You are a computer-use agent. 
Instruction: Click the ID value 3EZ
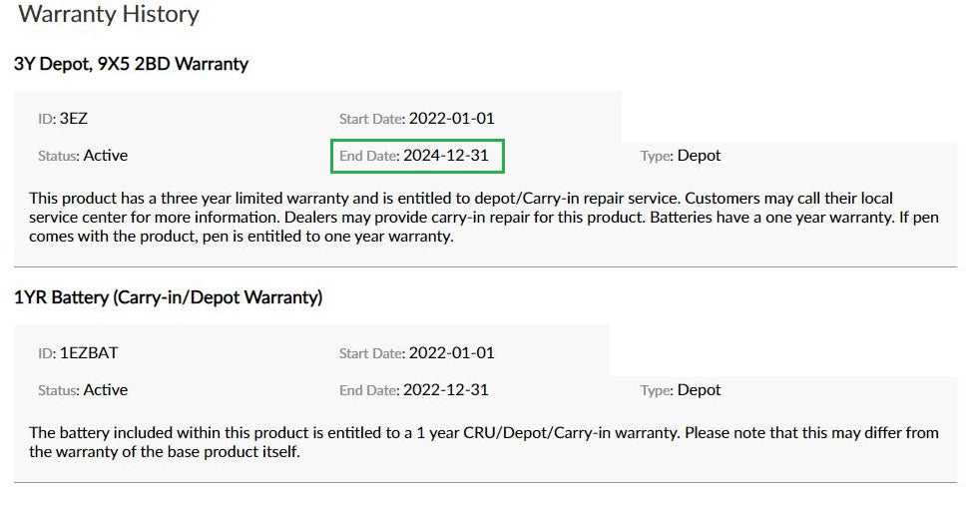pos(73,118)
